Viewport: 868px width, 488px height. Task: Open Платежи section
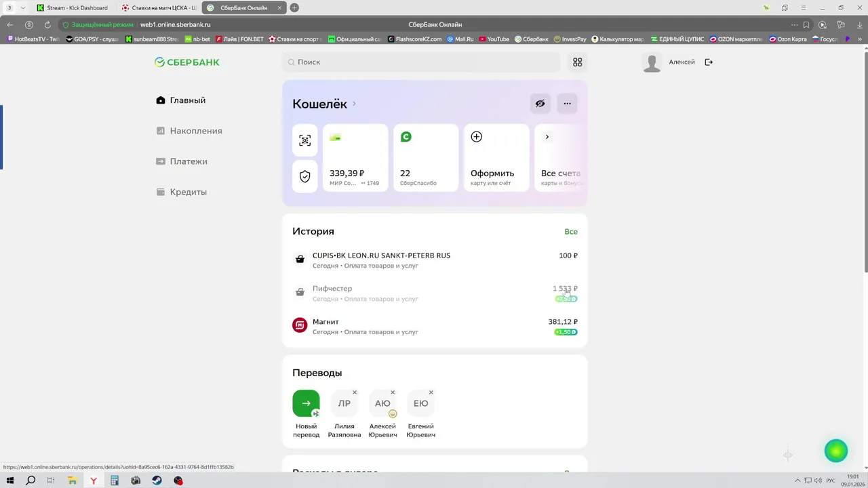click(182, 161)
